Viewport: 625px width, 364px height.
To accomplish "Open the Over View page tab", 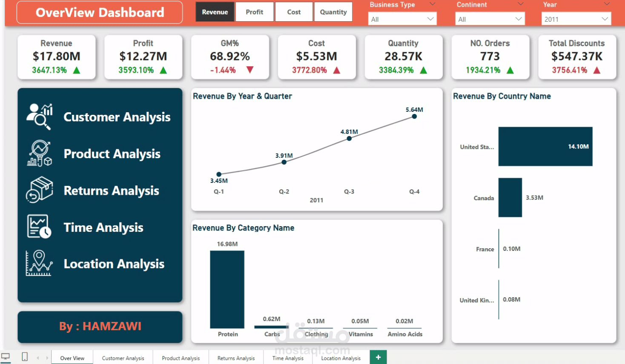I will [x=72, y=358].
